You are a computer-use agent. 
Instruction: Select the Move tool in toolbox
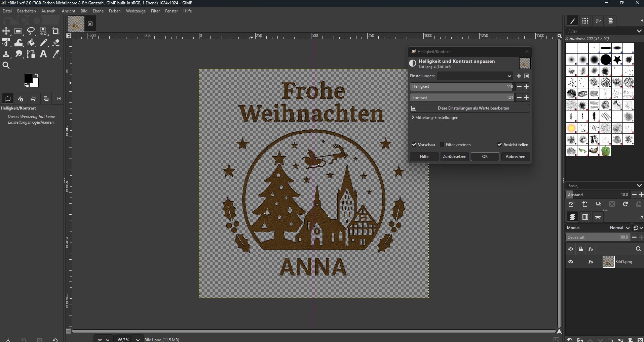click(x=6, y=31)
